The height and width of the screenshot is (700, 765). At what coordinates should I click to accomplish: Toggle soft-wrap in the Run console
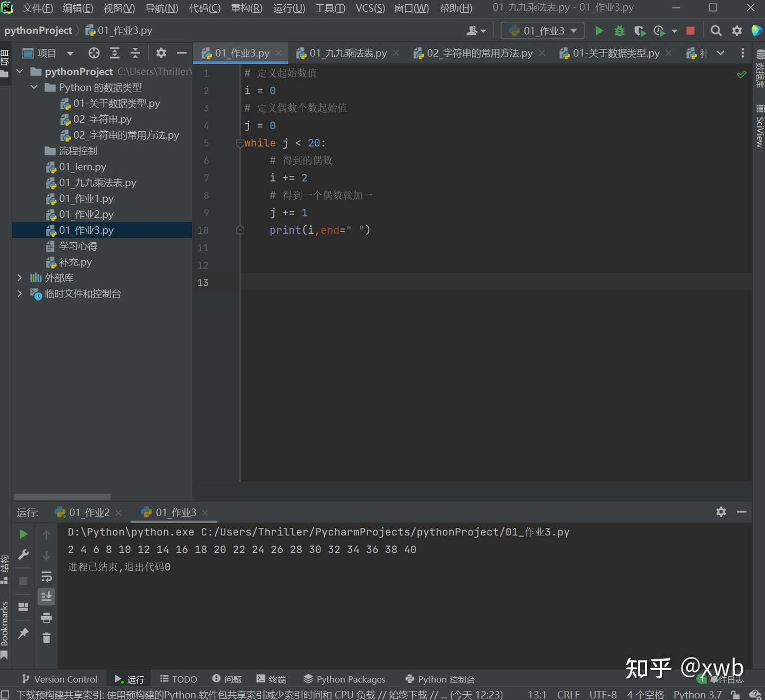coord(47,577)
